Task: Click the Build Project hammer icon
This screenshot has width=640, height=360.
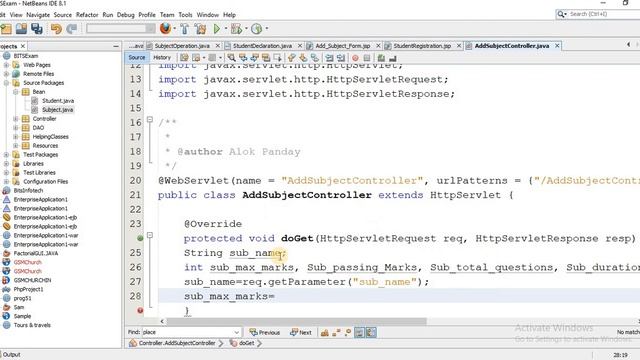Action: pos(184,29)
